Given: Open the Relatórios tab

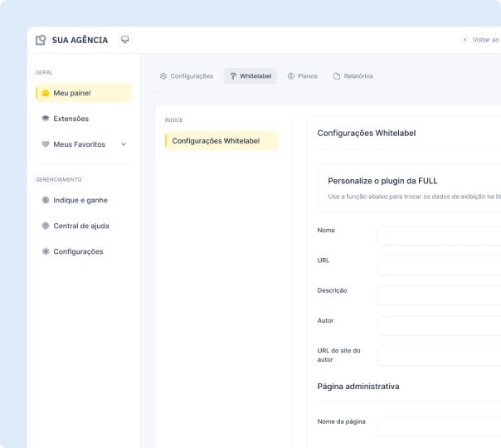Looking at the screenshot, I should (353, 76).
